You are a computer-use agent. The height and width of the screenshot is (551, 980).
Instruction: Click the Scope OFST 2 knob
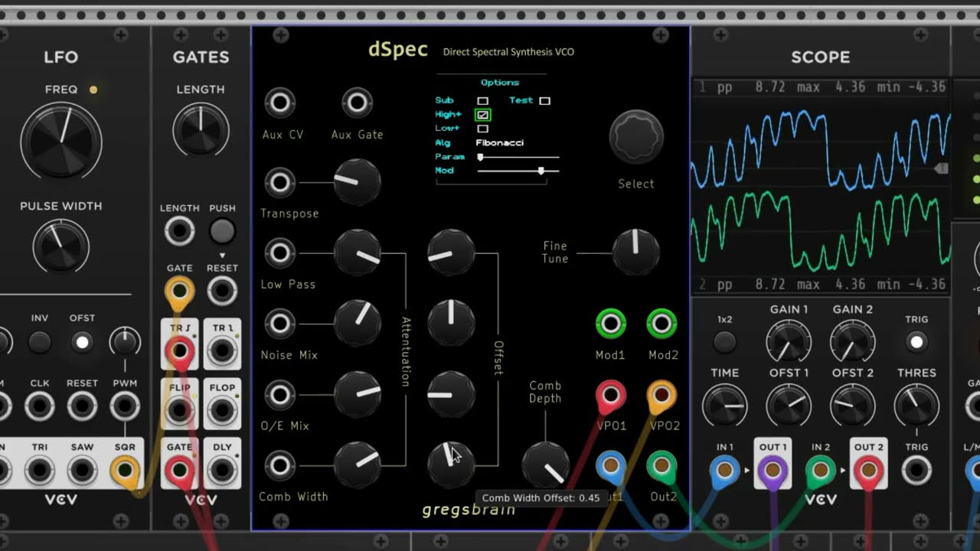[853, 406]
